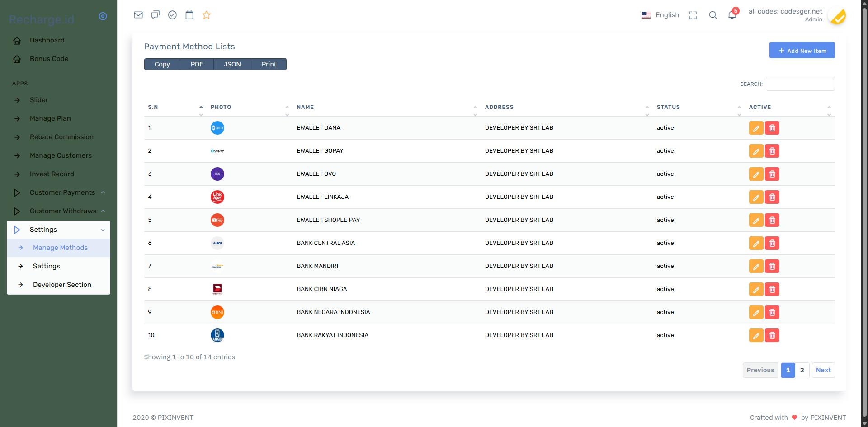The width and height of the screenshot is (868, 427).
Task: Open Invest Record page
Action: point(59,174)
